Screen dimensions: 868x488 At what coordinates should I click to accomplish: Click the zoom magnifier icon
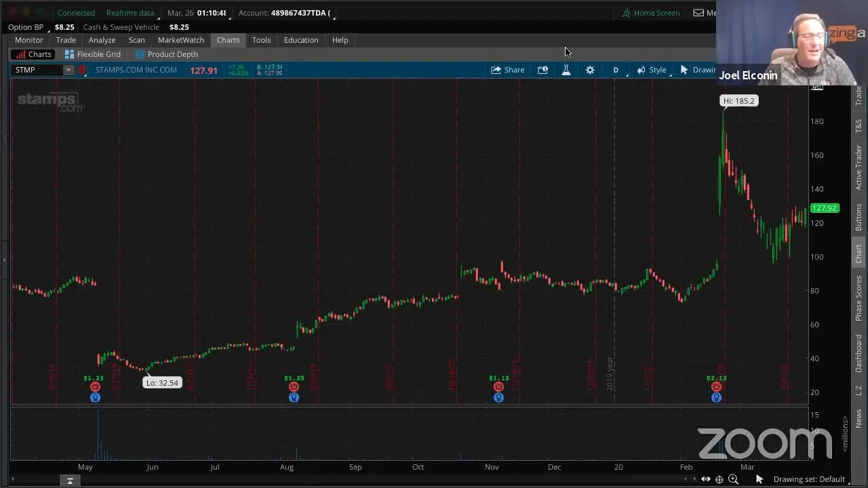733,479
